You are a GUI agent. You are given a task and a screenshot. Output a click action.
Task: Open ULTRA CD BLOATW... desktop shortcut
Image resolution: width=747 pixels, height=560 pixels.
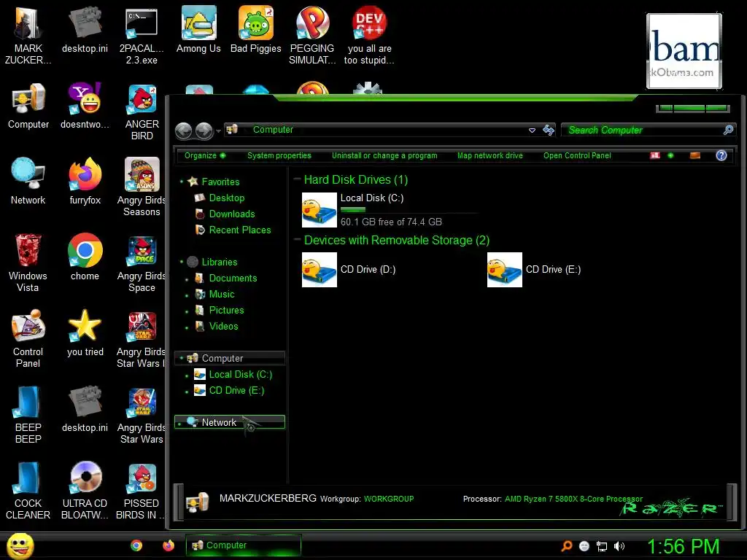[x=85, y=491]
